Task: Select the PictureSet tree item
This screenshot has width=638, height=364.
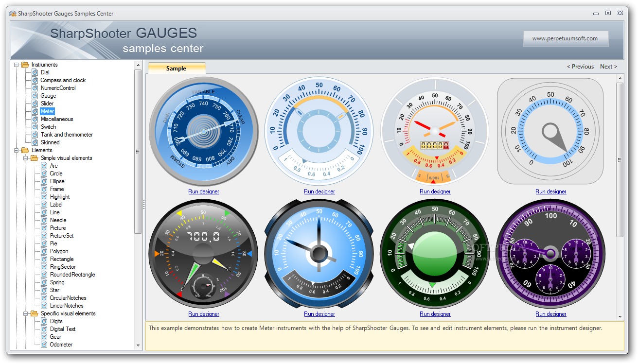Action: point(62,236)
